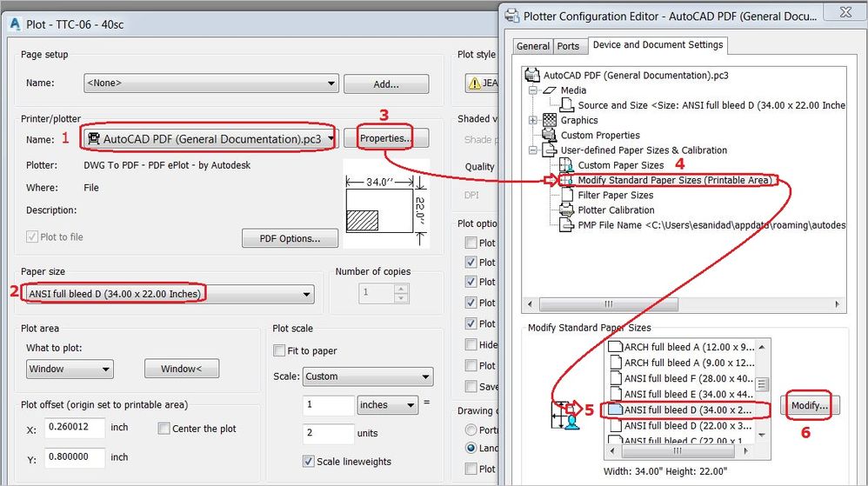Viewport: 868px width, 486px height.
Task: Click the plot style warning icon
Action: (x=474, y=83)
